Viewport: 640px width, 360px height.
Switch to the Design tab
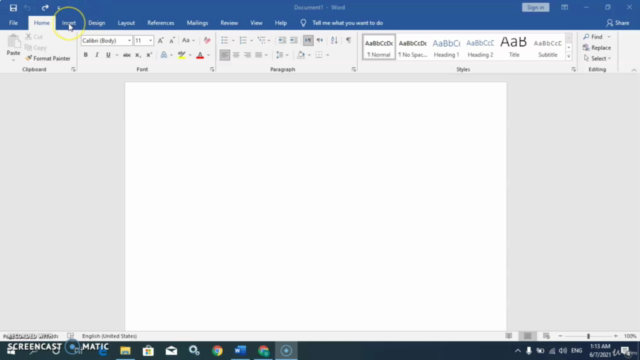(97, 23)
